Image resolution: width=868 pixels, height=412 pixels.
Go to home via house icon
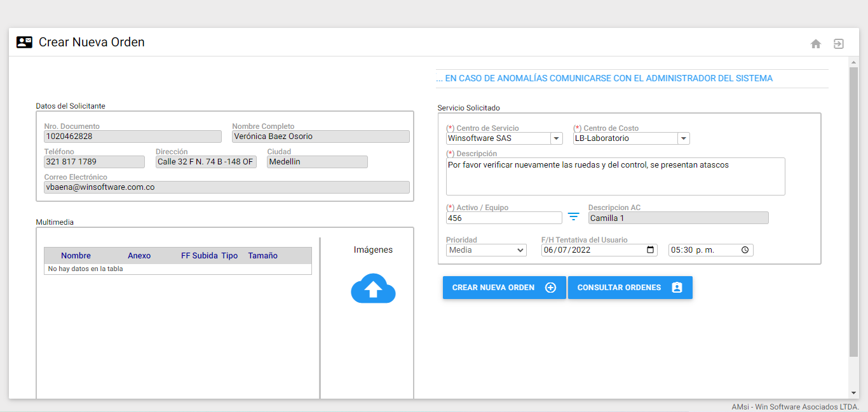pyautogui.click(x=816, y=44)
